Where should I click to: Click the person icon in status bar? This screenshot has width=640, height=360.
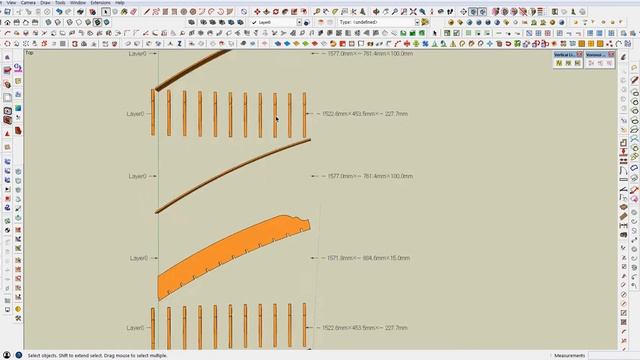click(x=7, y=355)
